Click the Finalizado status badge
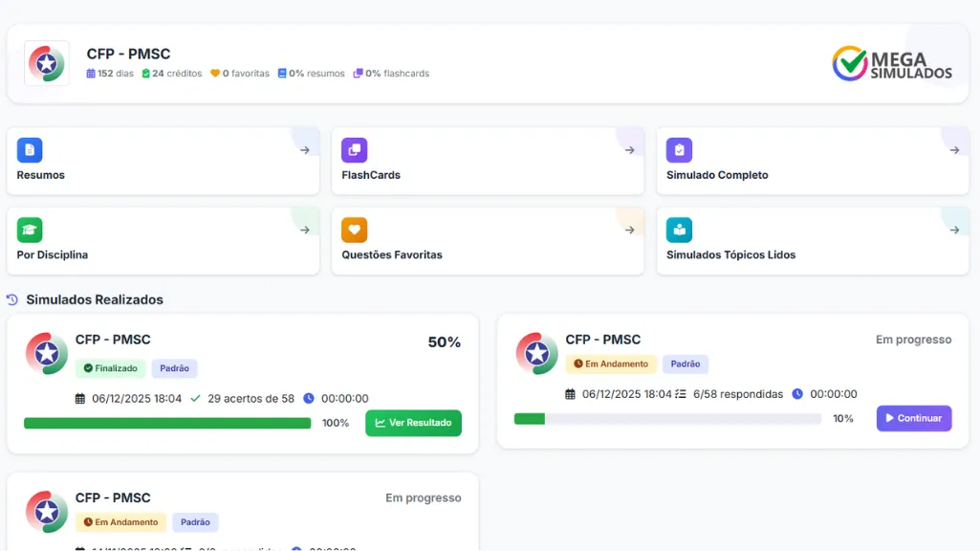The width and height of the screenshot is (980, 551). (x=110, y=368)
